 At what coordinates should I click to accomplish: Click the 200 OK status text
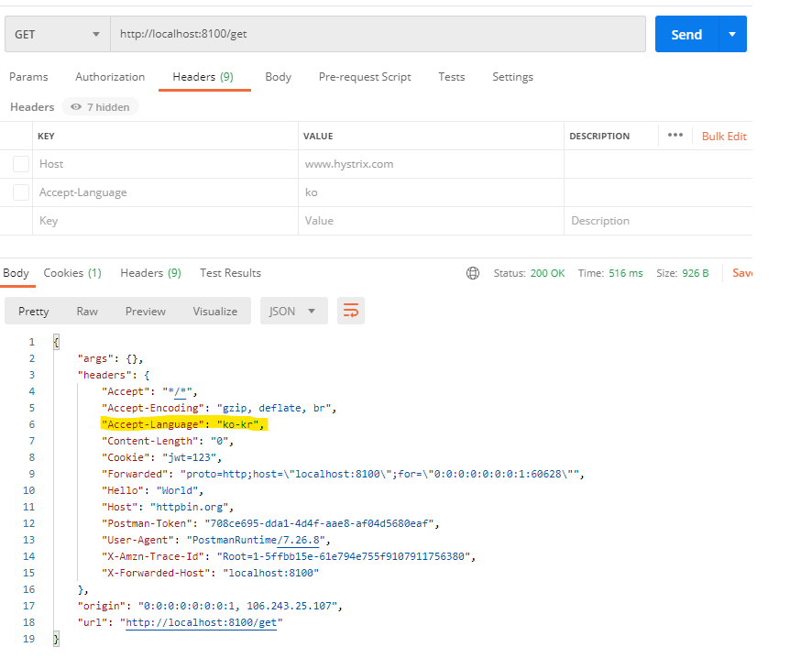[547, 273]
